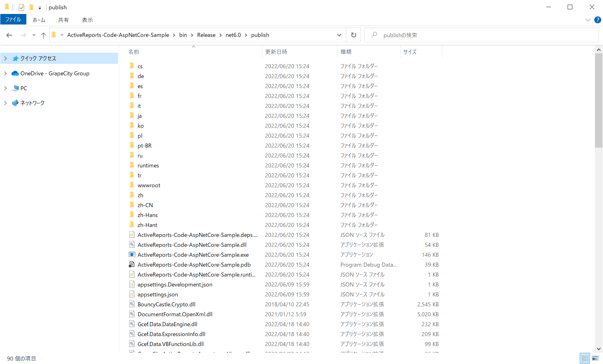Select the ActiveReports-Code-AspNetCore-Sample.exe application icon
603x364 pixels.
click(132, 255)
